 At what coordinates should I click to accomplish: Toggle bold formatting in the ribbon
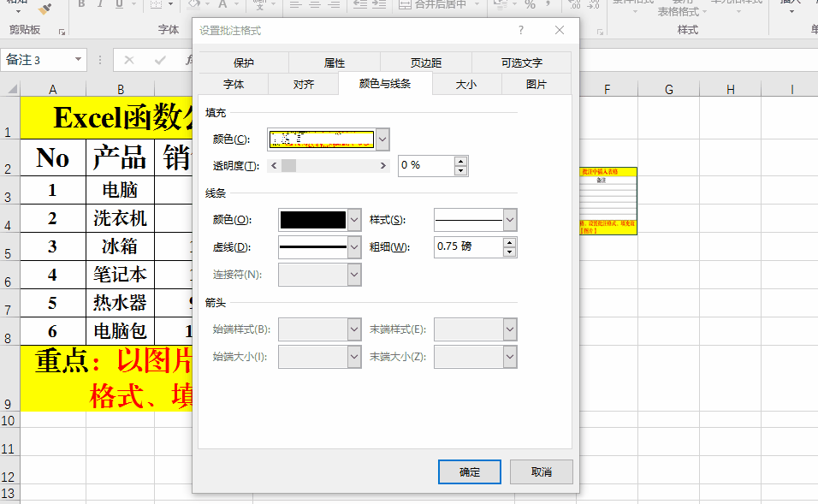pos(81,4)
